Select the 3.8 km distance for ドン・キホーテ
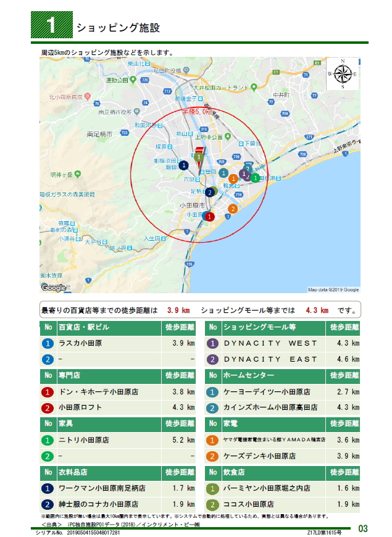This screenshot has width=392, height=537. [184, 392]
